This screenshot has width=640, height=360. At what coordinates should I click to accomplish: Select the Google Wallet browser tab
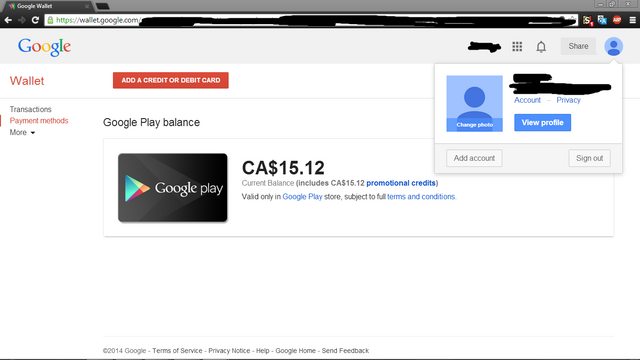point(47,6)
